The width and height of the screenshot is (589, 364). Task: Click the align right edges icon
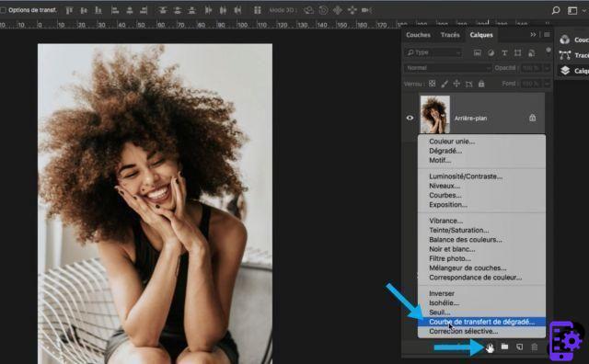(x=144, y=10)
